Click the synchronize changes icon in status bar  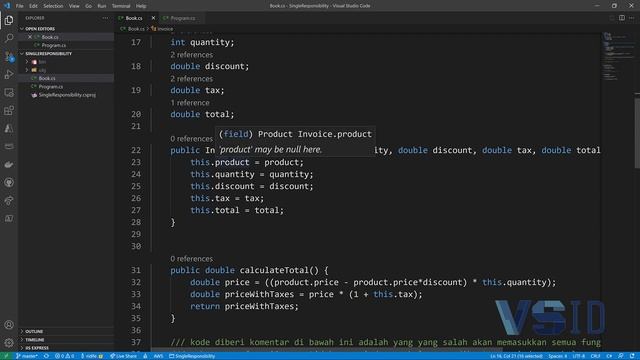[46, 356]
